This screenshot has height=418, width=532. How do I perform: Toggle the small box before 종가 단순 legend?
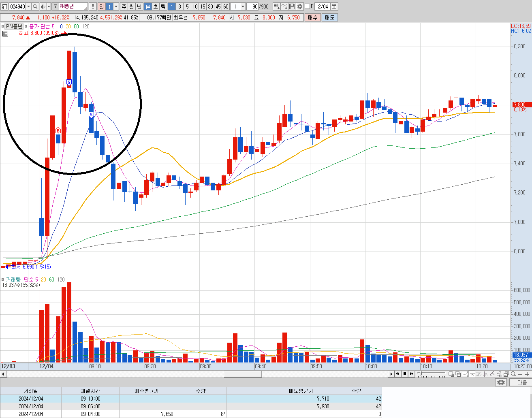[x=26, y=26]
